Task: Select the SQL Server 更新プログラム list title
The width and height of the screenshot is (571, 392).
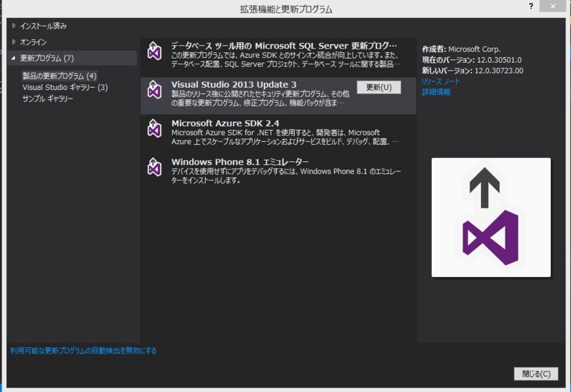Action: point(284,46)
